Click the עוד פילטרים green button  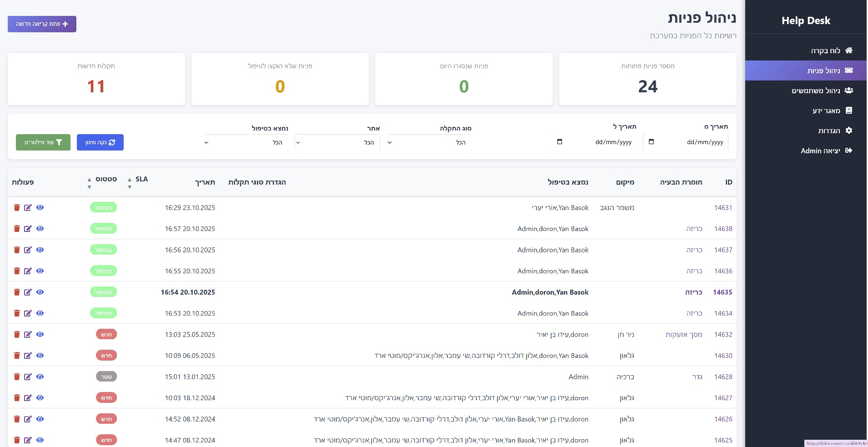tap(43, 142)
